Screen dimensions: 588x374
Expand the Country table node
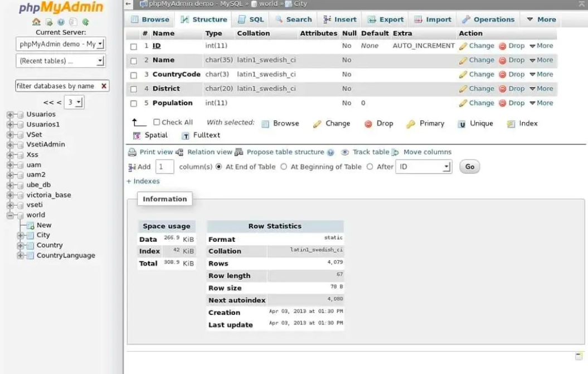pos(20,245)
